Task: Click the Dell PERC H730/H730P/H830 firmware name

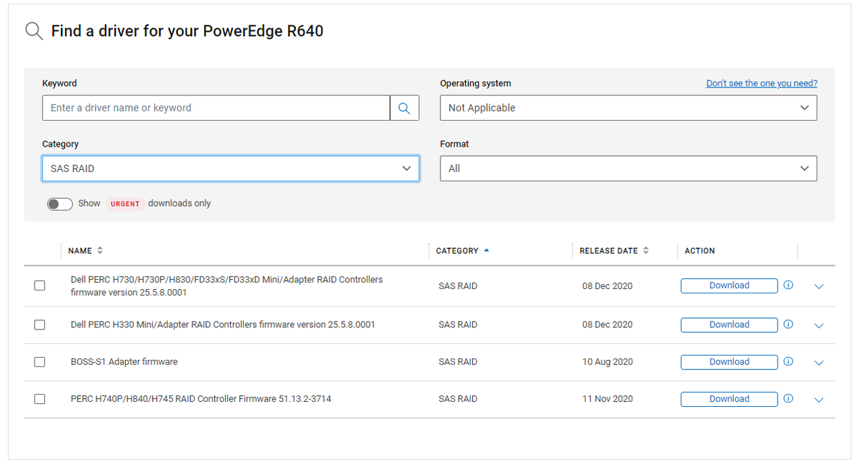Action: [x=227, y=285]
